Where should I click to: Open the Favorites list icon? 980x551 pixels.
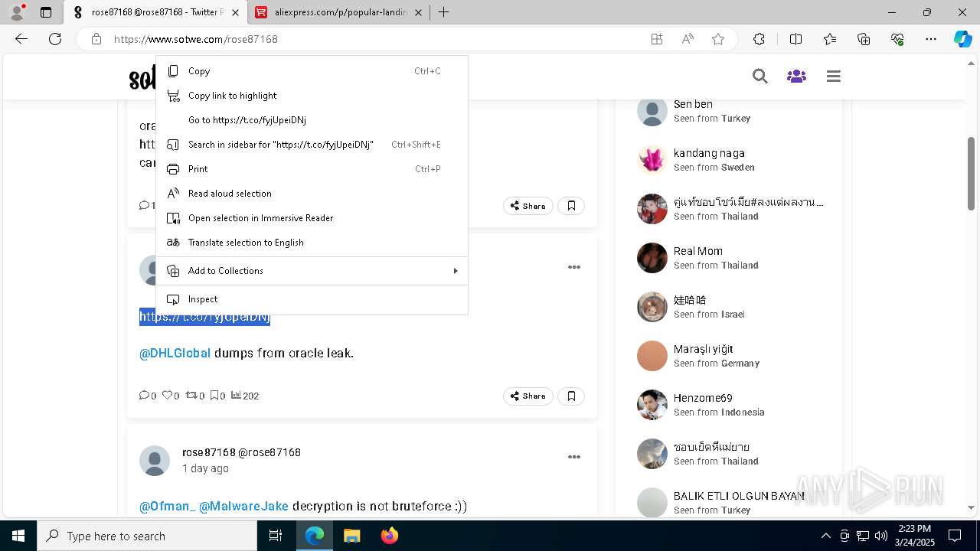point(830,39)
